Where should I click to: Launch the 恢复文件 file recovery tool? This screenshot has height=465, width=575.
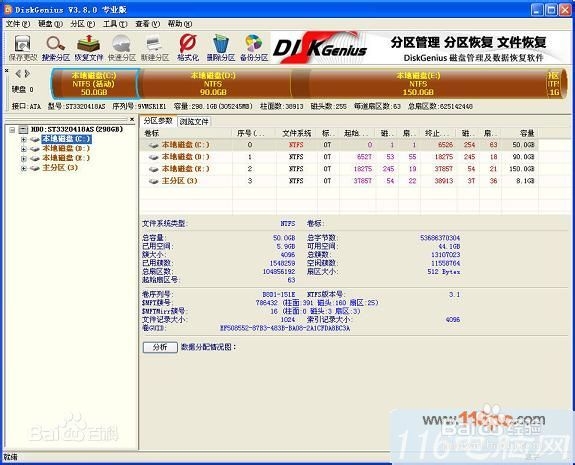tap(88, 47)
